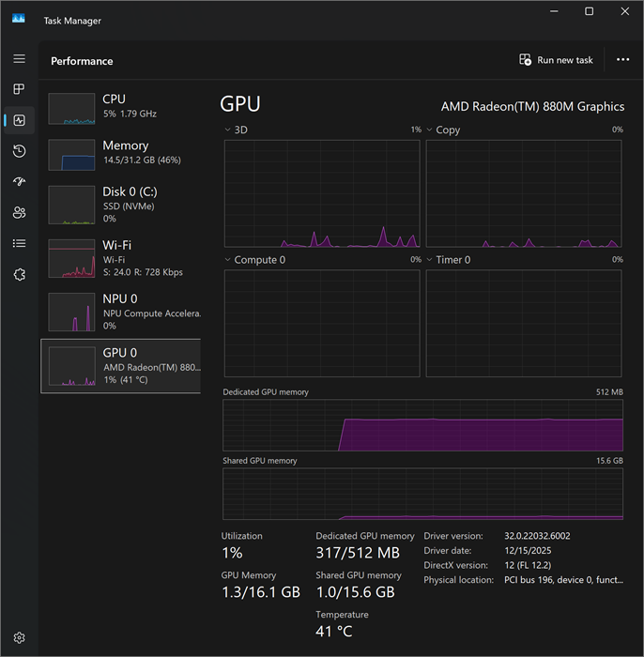Image resolution: width=644 pixels, height=657 pixels.
Task: Click driver version 32.0.22032.6002
Action: tap(537, 536)
